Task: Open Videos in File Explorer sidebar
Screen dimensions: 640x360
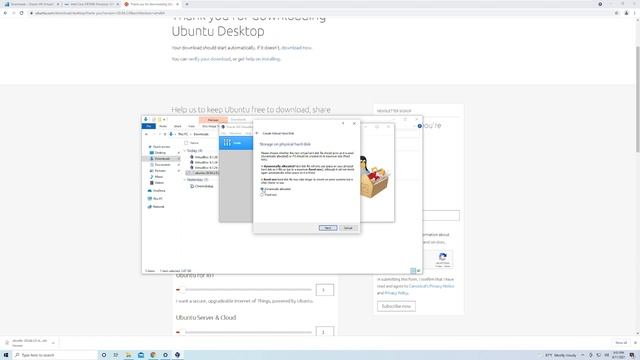Action: point(157,182)
